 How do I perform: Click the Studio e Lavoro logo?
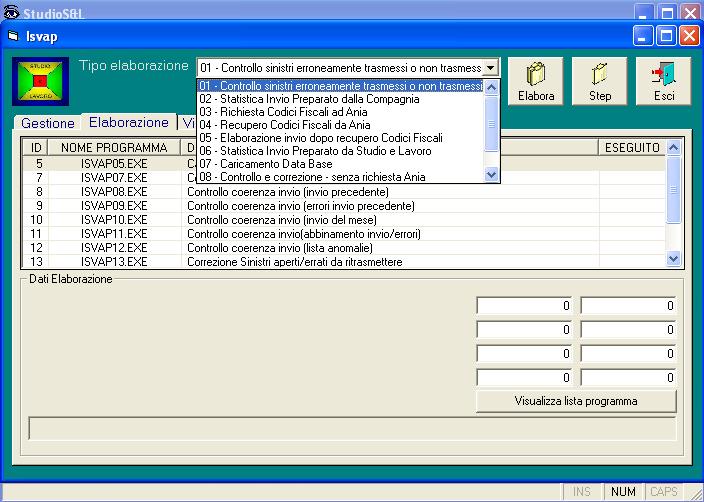tap(40, 81)
